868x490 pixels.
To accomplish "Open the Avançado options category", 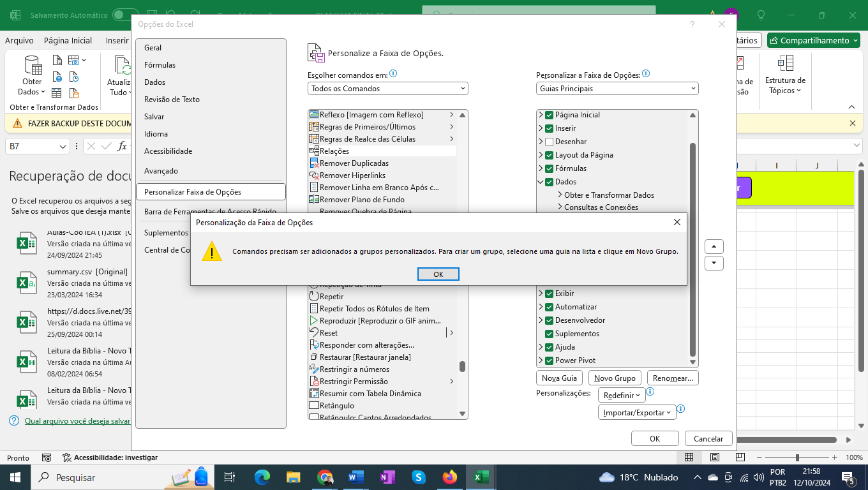I will coord(211,171).
